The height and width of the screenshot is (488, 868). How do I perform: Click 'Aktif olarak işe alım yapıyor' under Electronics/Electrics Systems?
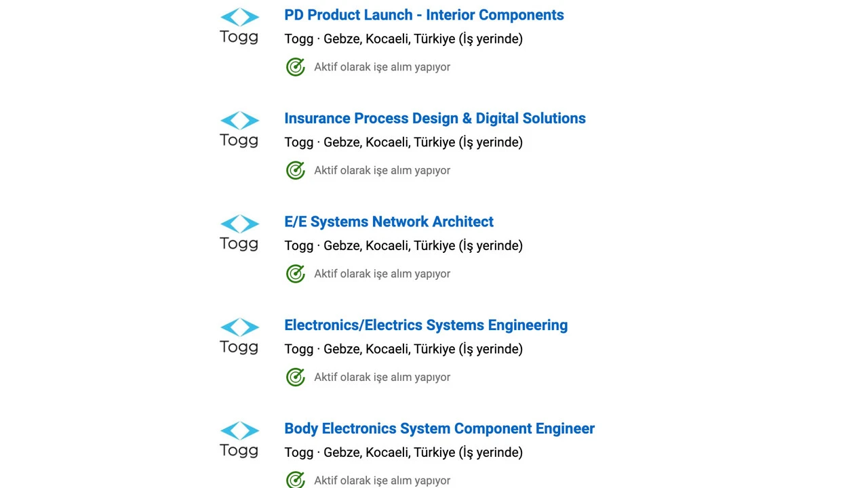pos(382,378)
